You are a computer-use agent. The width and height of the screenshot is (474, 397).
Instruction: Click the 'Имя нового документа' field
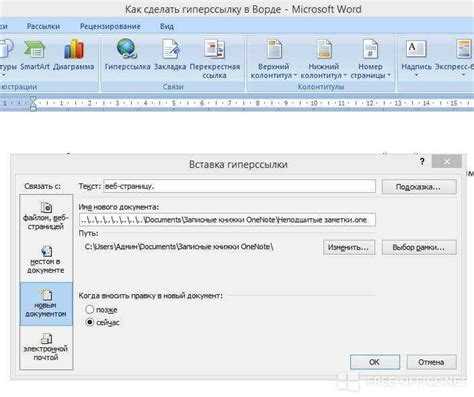(x=227, y=220)
